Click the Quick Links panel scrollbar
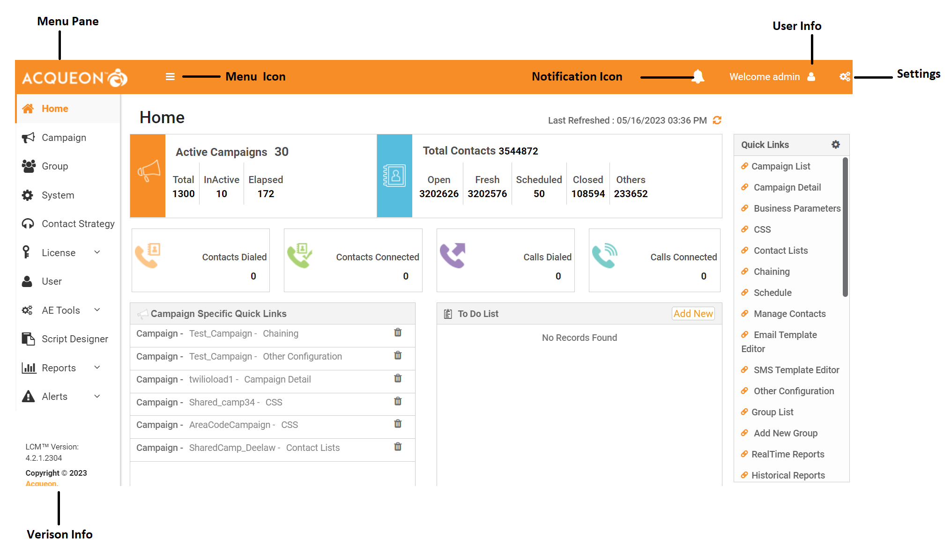The height and width of the screenshot is (560, 951). tap(845, 227)
